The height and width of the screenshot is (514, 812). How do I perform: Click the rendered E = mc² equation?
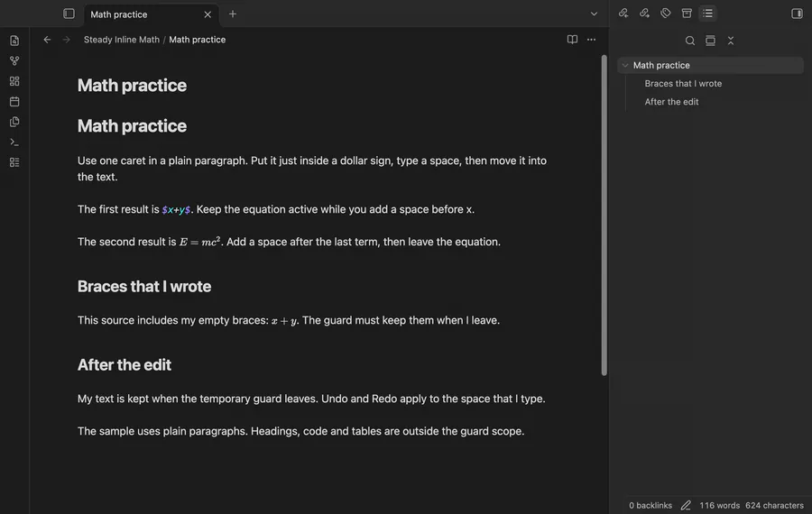point(200,242)
